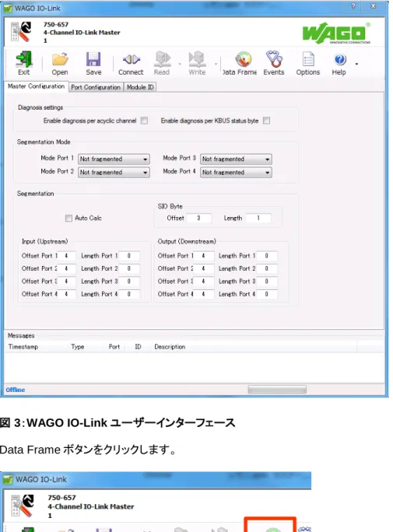Image resolution: width=393 pixels, height=532 pixels.
Task: Expand the toolbar overflow arrow next to Help
Action: [356, 64]
